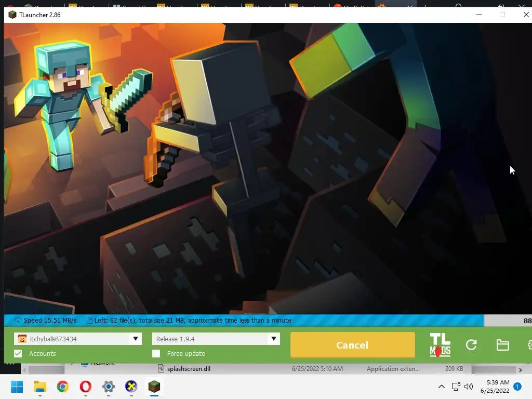Click the TLauncher taskbar icon

(154, 387)
